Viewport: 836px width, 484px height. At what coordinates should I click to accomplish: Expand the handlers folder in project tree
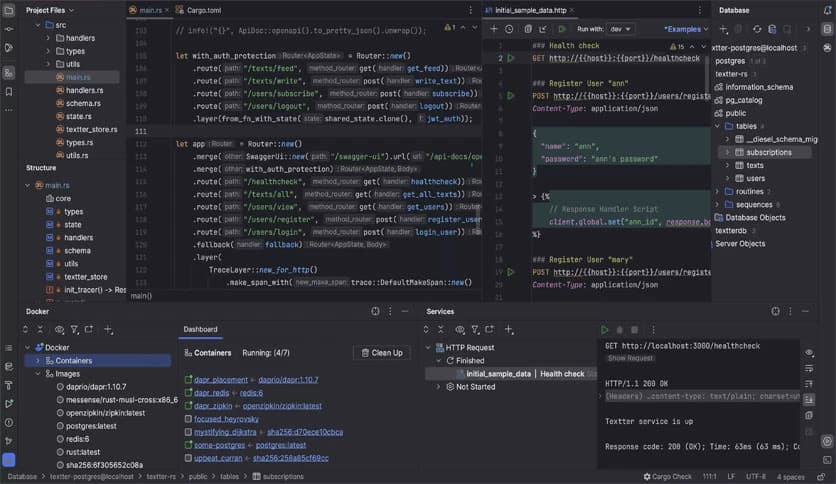(48, 38)
